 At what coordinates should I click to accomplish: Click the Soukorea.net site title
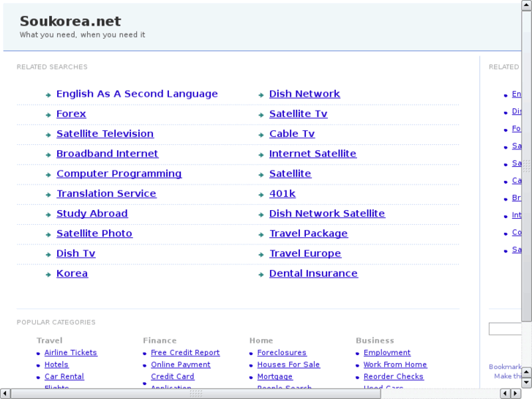click(x=70, y=21)
